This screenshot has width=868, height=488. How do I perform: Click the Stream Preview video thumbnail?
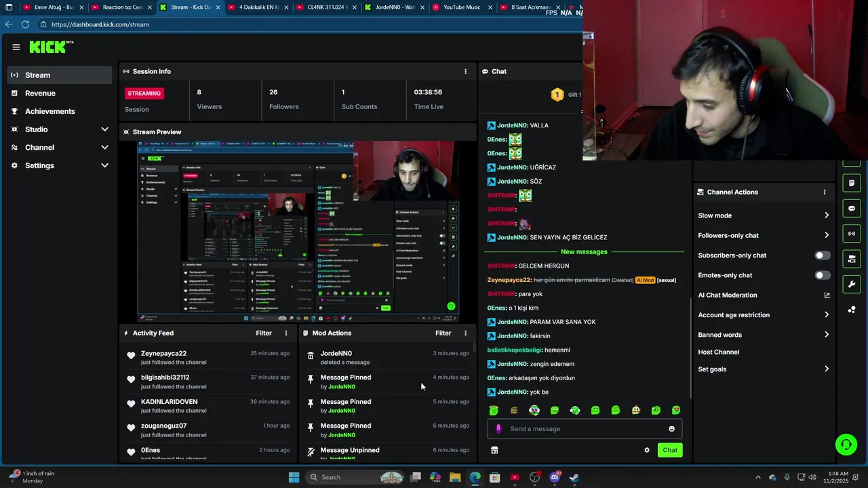pyautogui.click(x=298, y=231)
